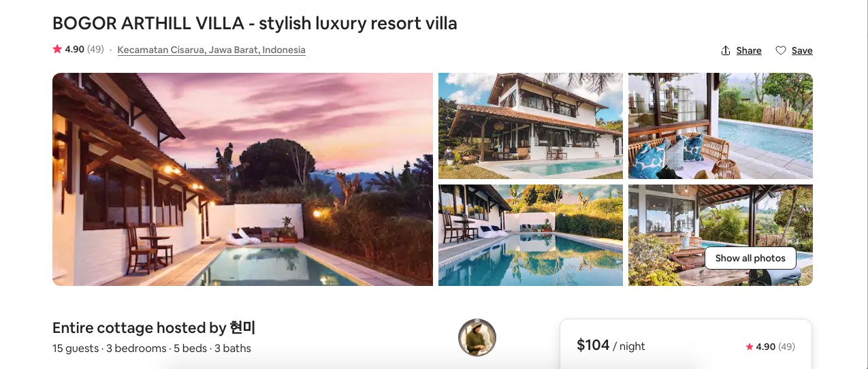Viewport: 868px width, 369px height.
Task: View the photo with blue patterned cushions
Action: (720, 126)
